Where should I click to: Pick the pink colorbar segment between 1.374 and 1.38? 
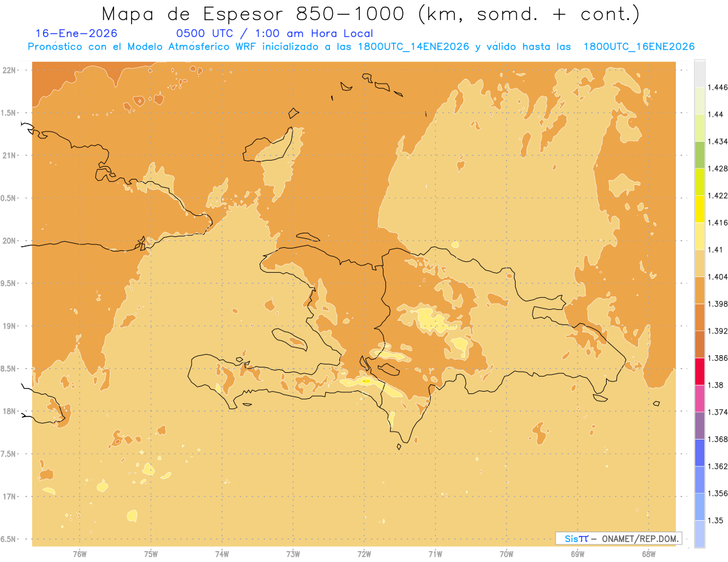coord(699,398)
